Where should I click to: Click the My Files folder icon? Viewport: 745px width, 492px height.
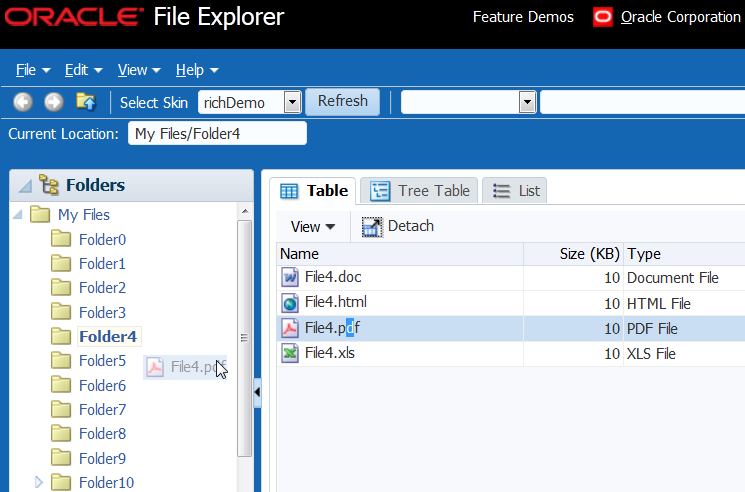click(x=40, y=215)
